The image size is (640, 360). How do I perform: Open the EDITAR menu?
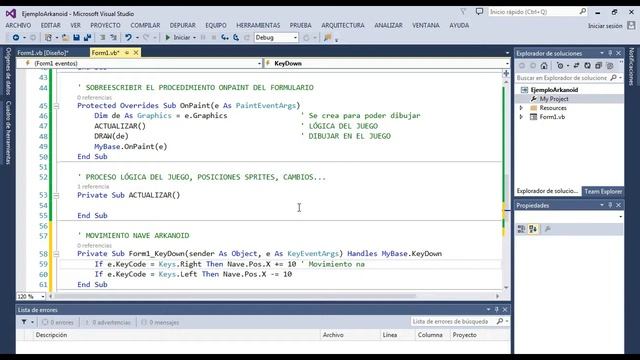point(51,25)
